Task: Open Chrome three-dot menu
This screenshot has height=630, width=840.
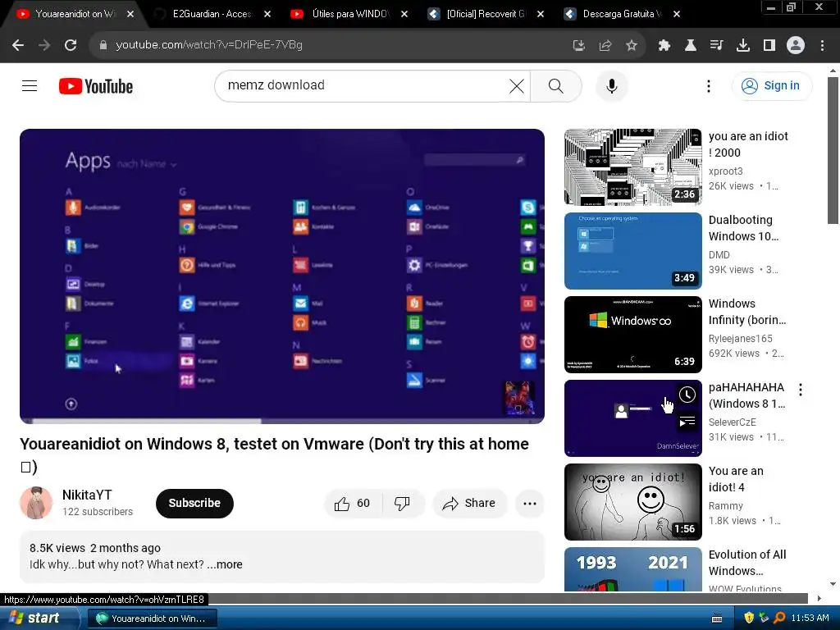Action: [x=822, y=46]
